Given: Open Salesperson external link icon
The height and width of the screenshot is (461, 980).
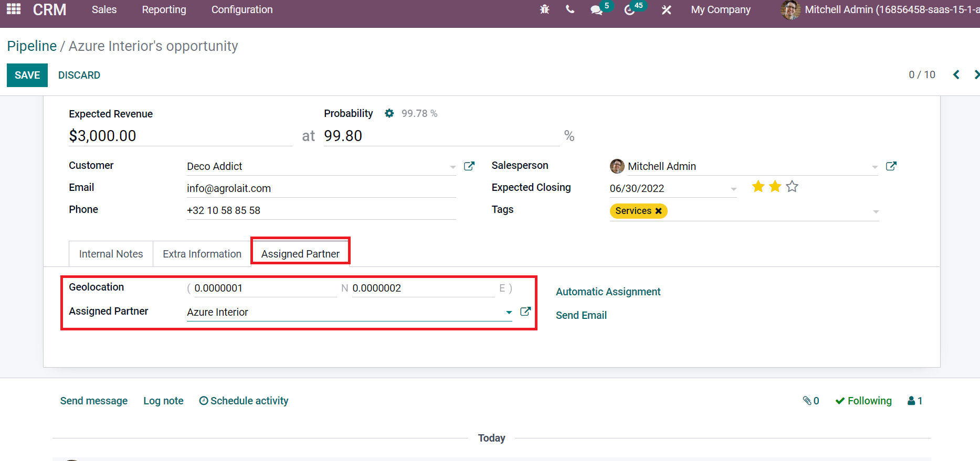Looking at the screenshot, I should coord(891,166).
